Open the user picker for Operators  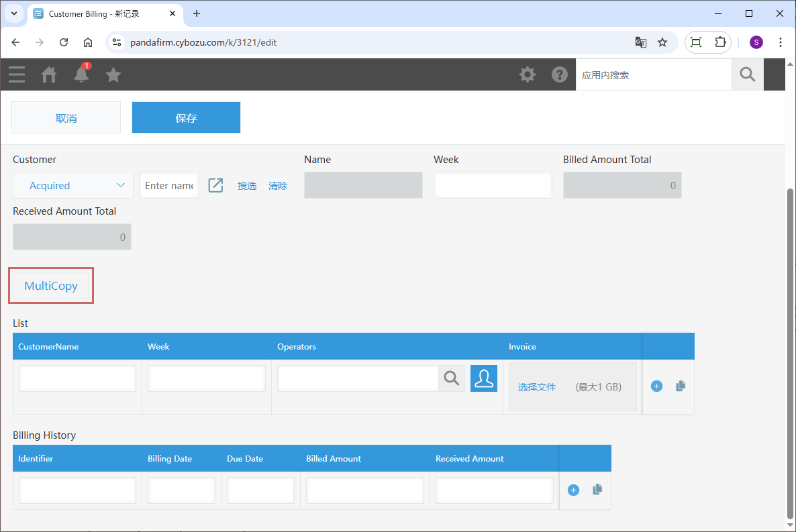point(484,379)
